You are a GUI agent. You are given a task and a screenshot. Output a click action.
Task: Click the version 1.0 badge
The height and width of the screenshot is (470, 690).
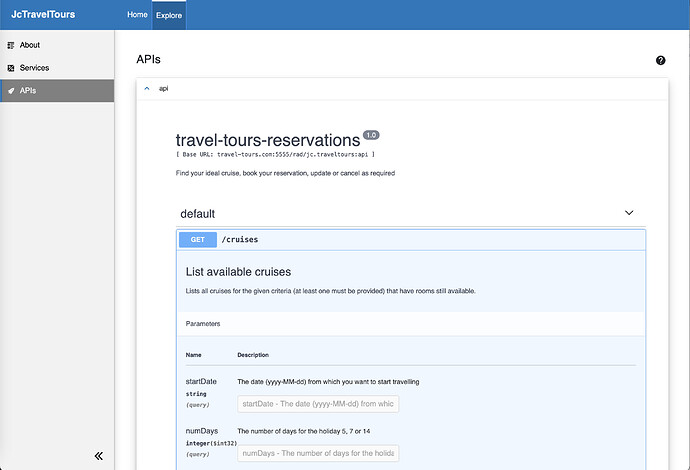[371, 135]
